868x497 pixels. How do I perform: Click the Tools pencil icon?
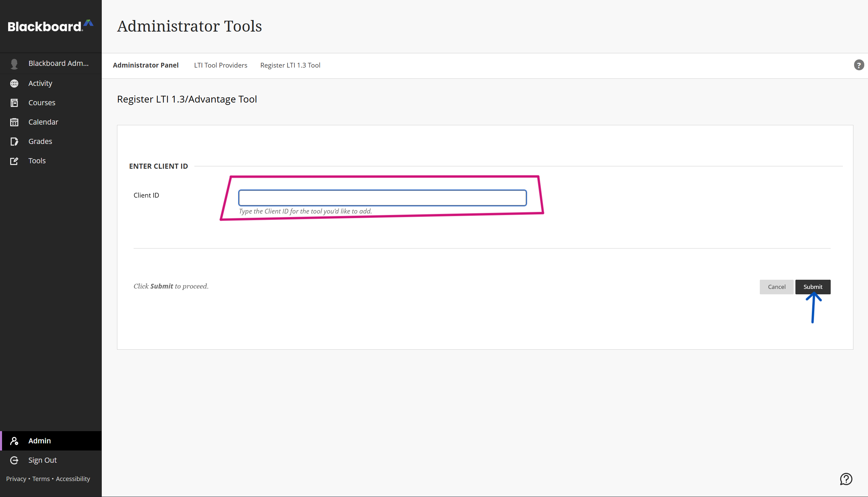(x=14, y=161)
